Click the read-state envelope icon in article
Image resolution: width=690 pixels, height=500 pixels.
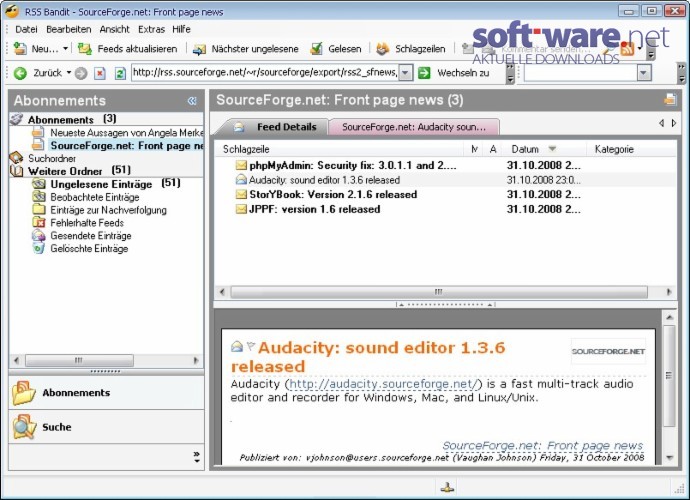point(237,346)
